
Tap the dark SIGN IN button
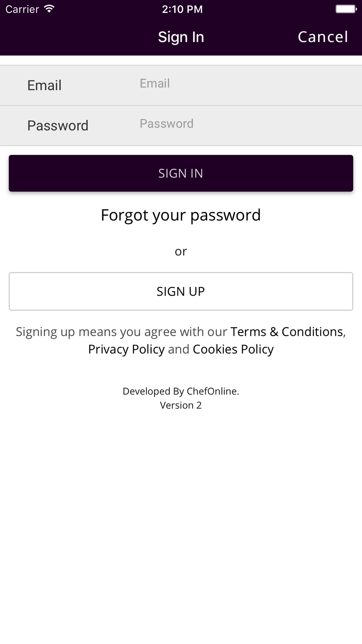(181, 173)
